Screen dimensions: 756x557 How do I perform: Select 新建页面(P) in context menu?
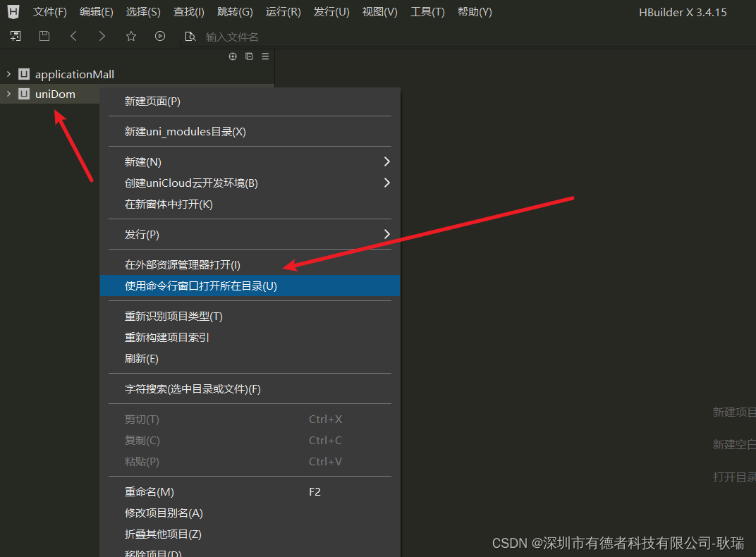[x=250, y=102]
